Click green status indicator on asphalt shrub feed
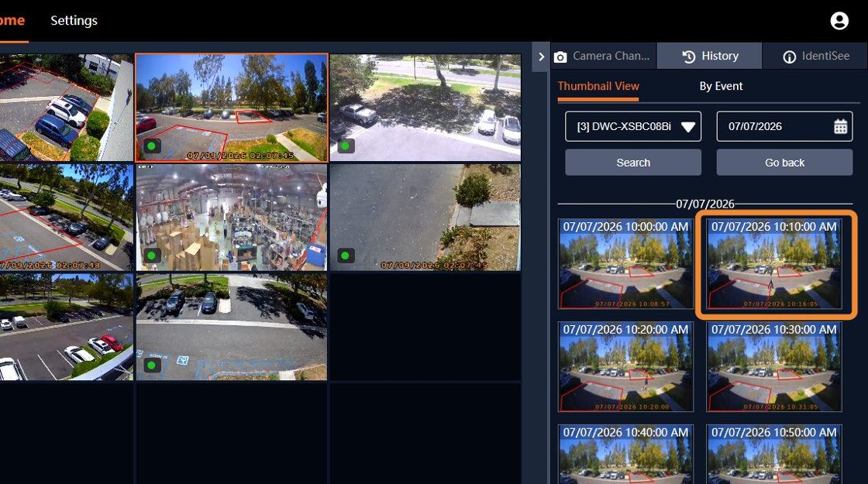The width and height of the screenshot is (868, 484). [x=346, y=256]
